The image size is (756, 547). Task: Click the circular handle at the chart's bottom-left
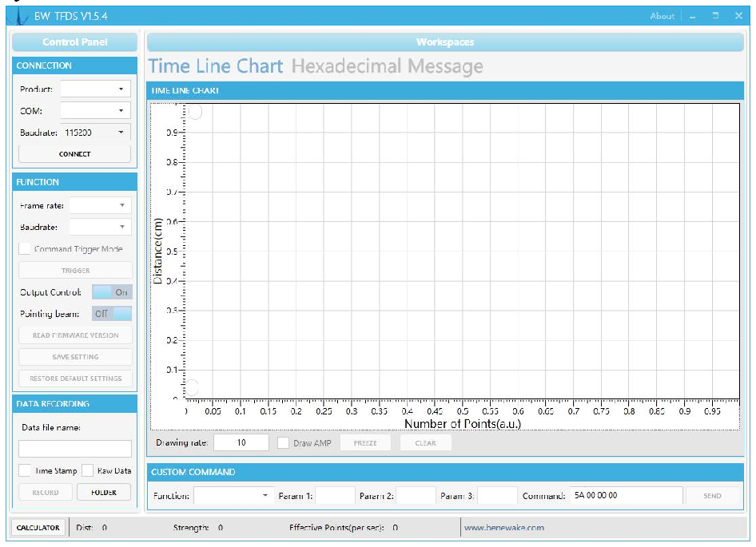pos(192,386)
